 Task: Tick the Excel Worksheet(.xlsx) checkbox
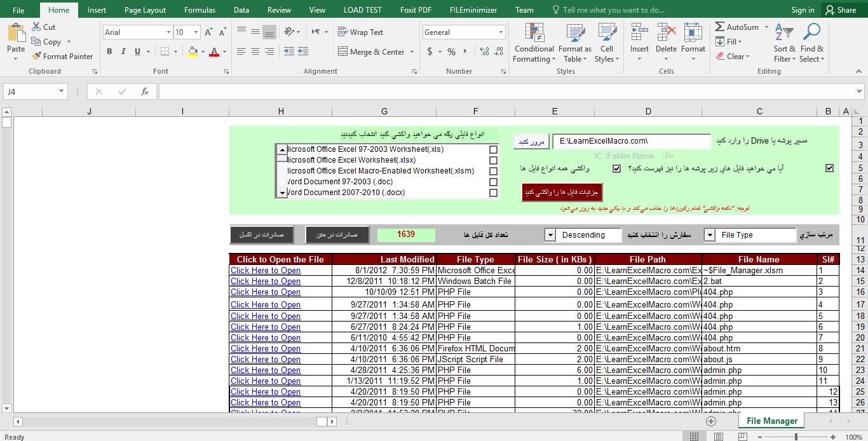coord(493,161)
